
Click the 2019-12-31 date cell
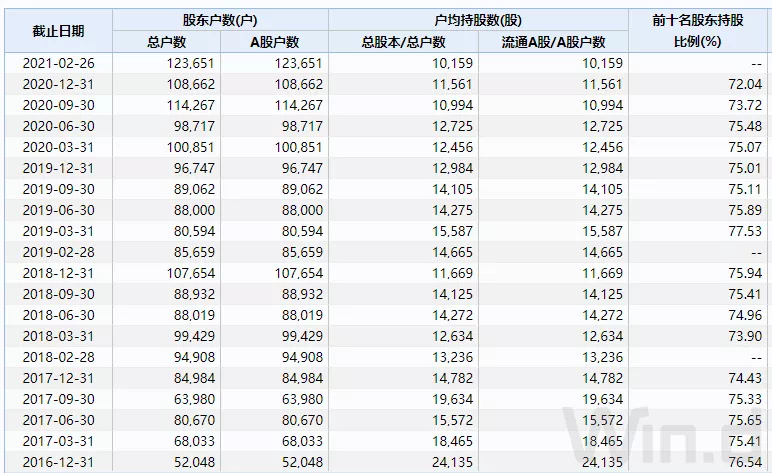coord(58,168)
